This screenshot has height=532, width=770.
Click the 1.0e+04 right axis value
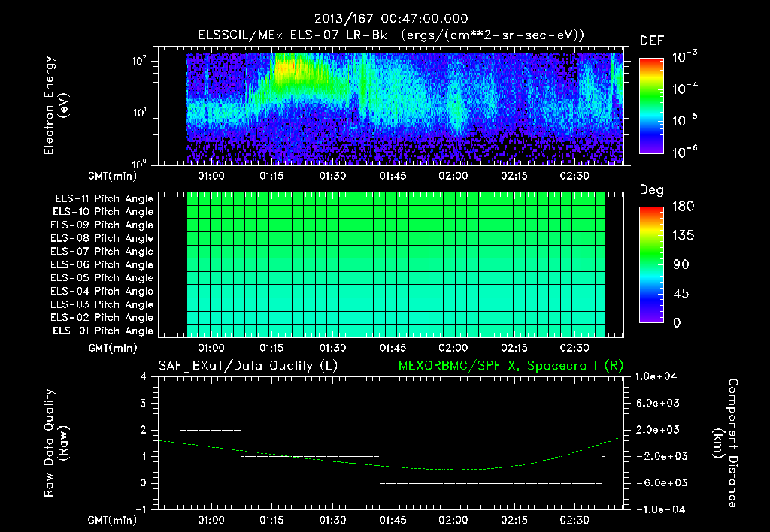pyautogui.click(x=656, y=376)
